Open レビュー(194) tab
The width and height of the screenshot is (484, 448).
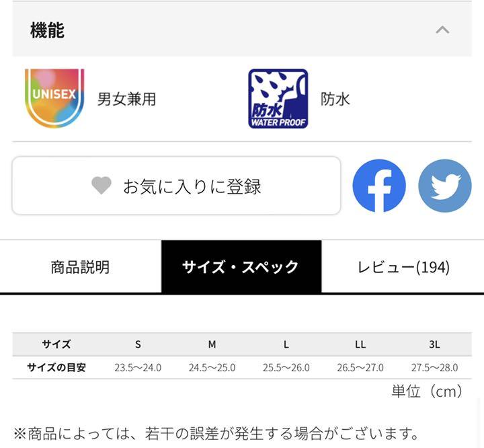coord(403,267)
